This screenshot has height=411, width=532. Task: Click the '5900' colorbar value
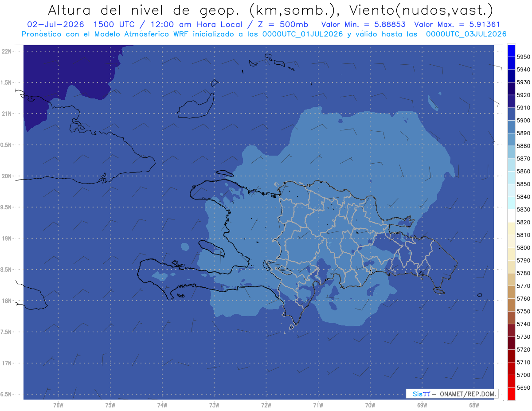[524, 120]
